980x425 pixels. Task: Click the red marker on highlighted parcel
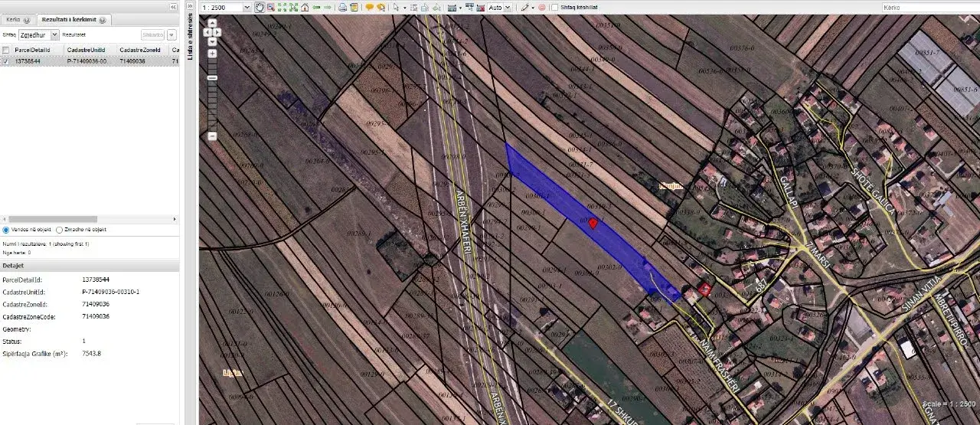tap(593, 223)
